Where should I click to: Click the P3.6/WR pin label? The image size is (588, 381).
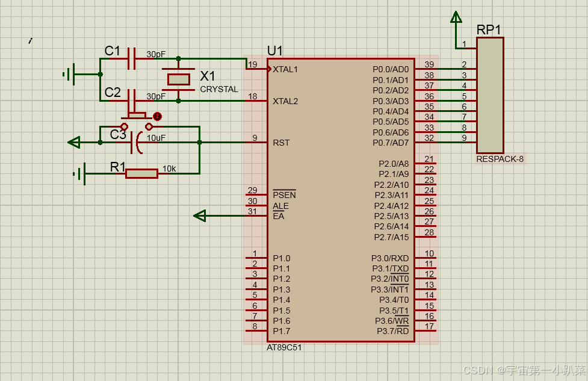(x=392, y=321)
